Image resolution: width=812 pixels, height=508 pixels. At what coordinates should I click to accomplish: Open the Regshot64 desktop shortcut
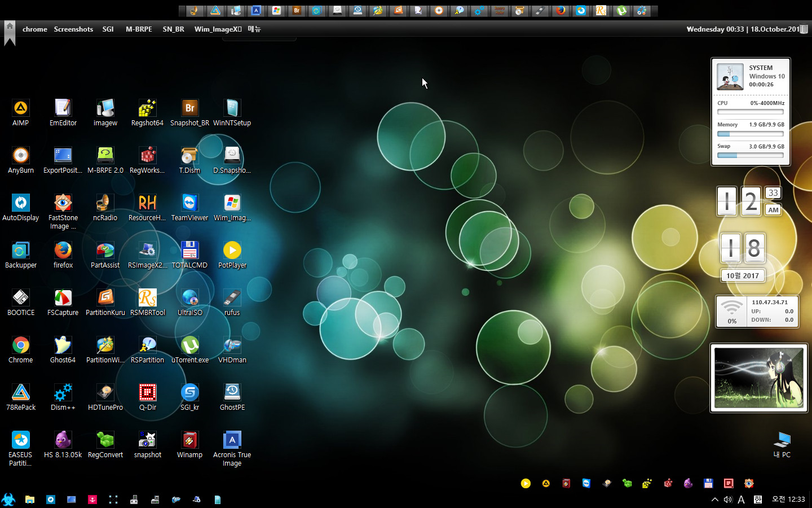pos(147,113)
